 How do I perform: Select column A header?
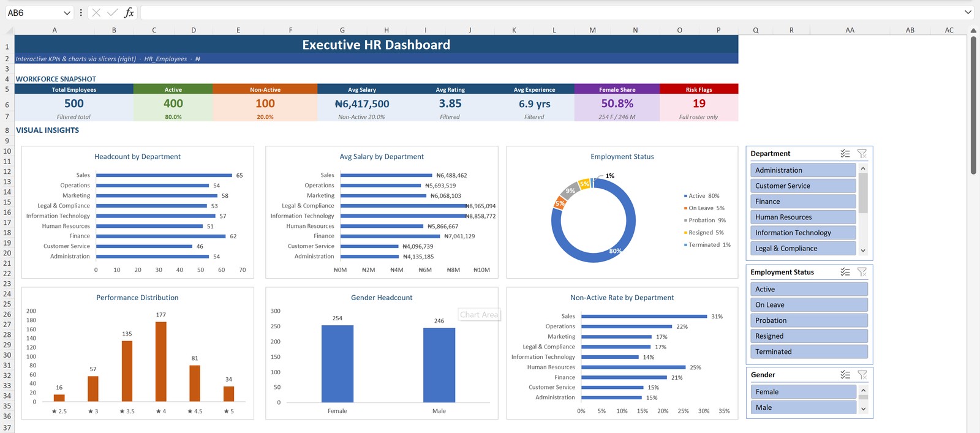55,30
